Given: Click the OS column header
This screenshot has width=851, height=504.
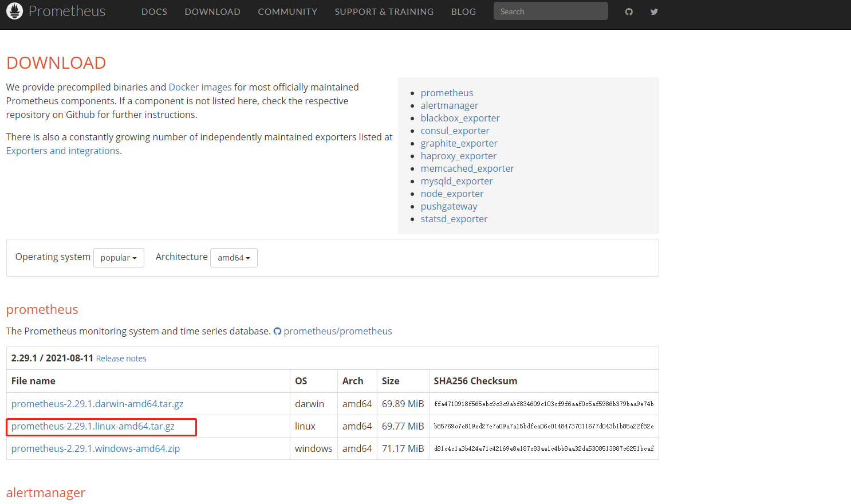Looking at the screenshot, I should [x=301, y=381].
